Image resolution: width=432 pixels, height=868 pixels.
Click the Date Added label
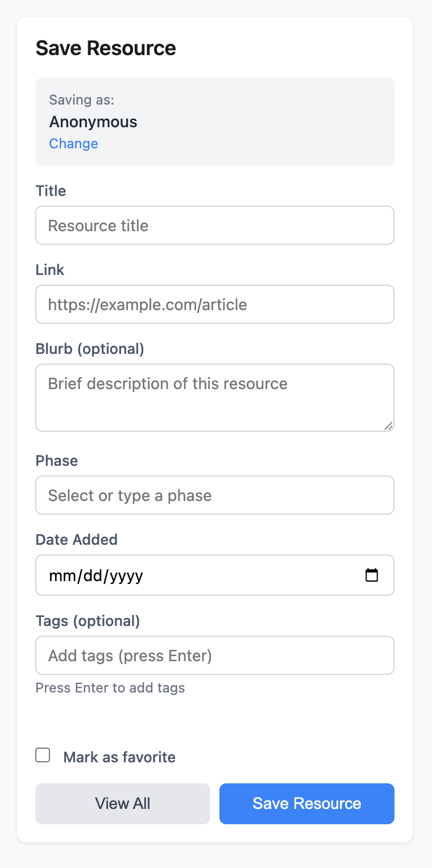pyautogui.click(x=77, y=540)
